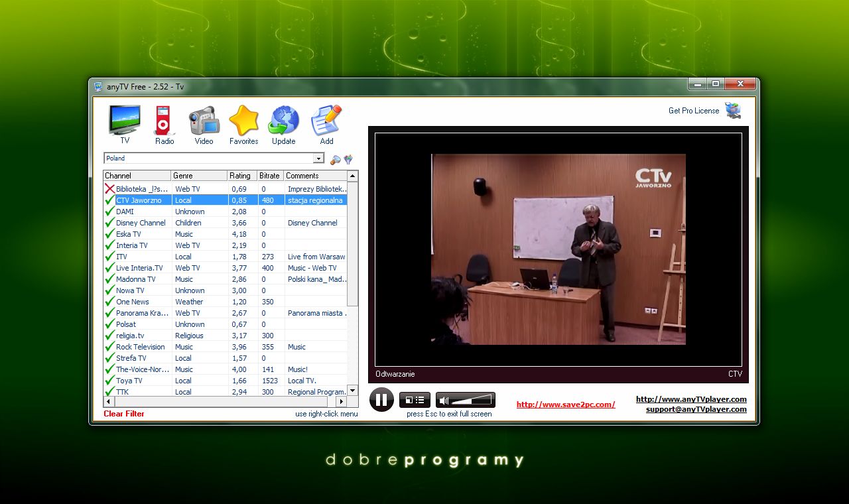Pause the video playback

click(x=381, y=400)
